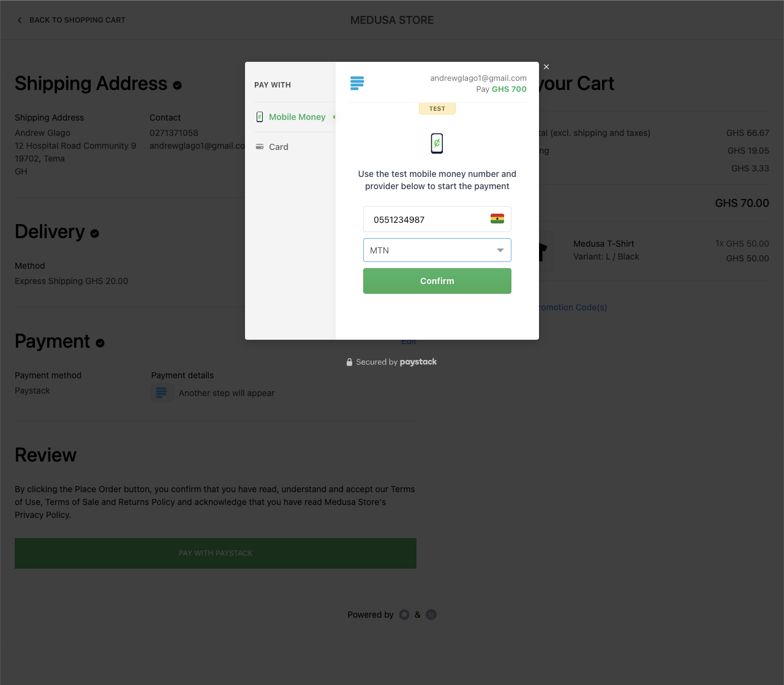784x685 pixels.
Task: Click the back chevron beside Back to Shopping Cart
Action: click(x=20, y=20)
